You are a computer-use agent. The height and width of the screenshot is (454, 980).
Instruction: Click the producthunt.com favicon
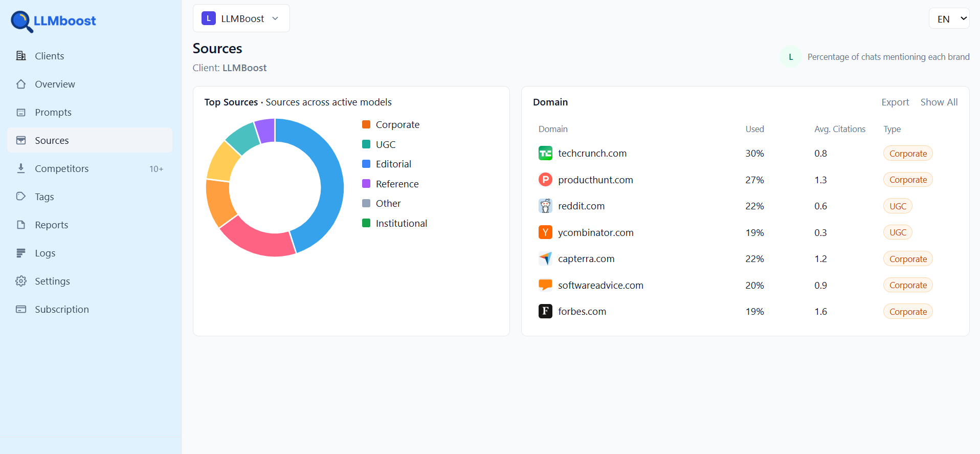tap(545, 180)
